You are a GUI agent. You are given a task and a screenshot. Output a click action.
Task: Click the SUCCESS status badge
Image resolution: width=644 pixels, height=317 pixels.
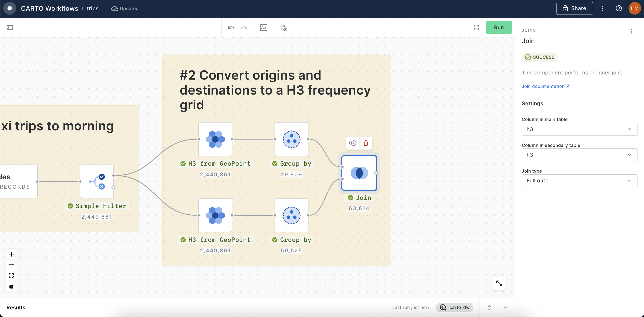[540, 57]
